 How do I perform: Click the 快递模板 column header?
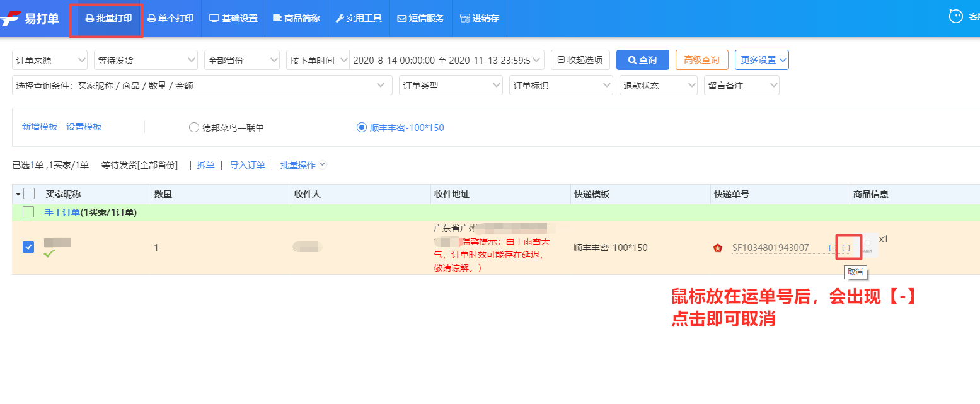point(592,194)
